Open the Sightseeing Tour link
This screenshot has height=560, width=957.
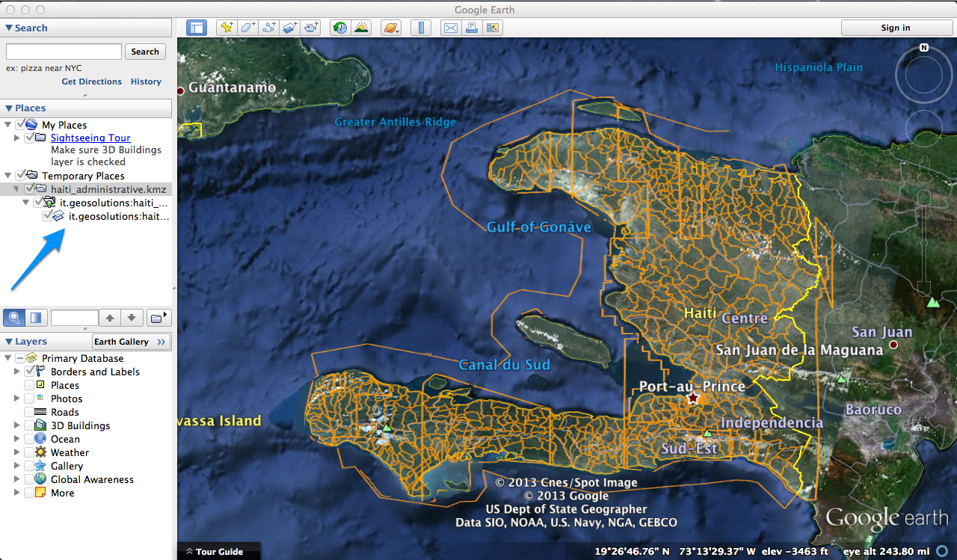tap(90, 138)
